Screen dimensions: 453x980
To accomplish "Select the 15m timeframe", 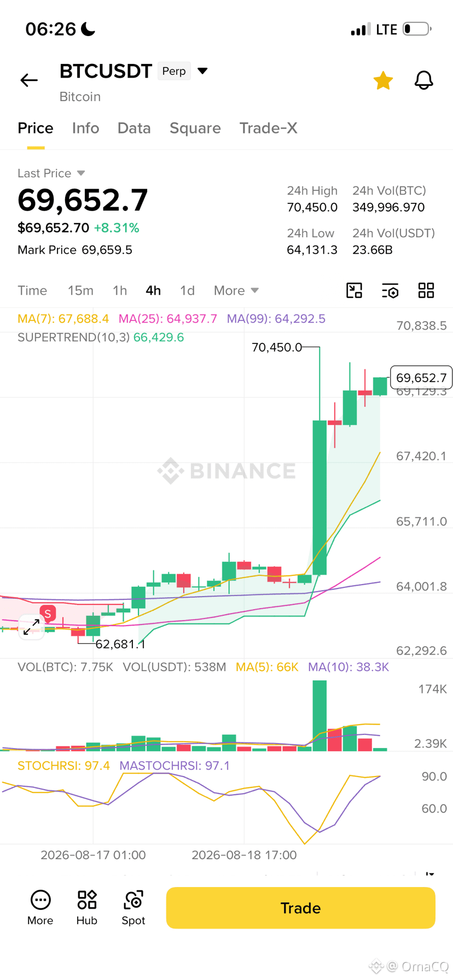I will (x=80, y=290).
